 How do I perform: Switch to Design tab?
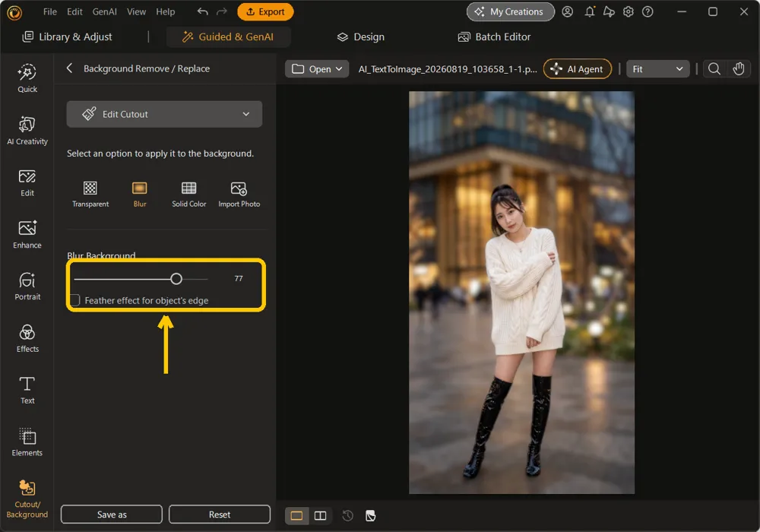point(360,36)
